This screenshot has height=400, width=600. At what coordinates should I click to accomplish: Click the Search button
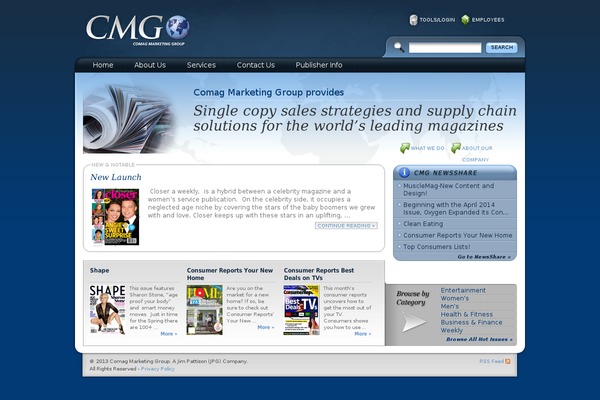(502, 47)
